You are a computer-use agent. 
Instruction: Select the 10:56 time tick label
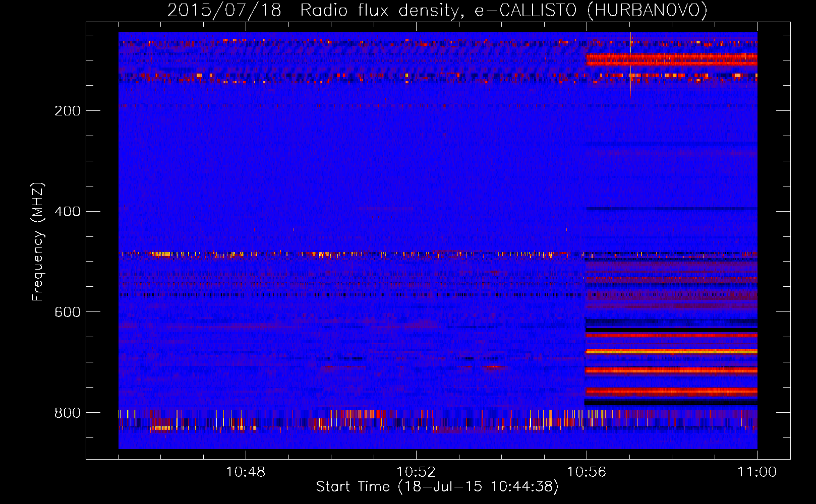[x=587, y=472]
